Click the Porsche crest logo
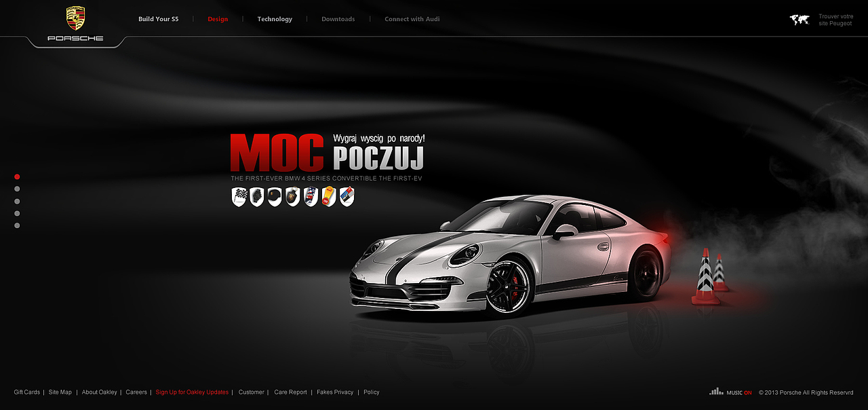The height and width of the screenshot is (410, 868). pyautogui.click(x=75, y=18)
